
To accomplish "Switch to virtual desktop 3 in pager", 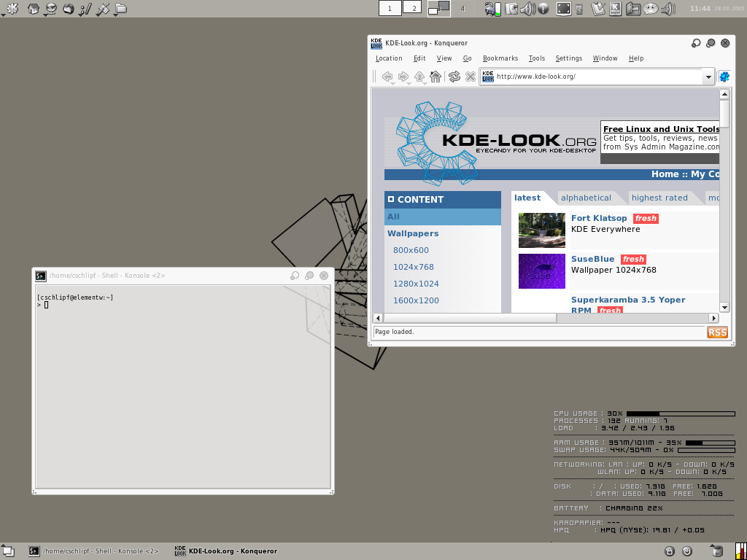I will click(x=438, y=8).
